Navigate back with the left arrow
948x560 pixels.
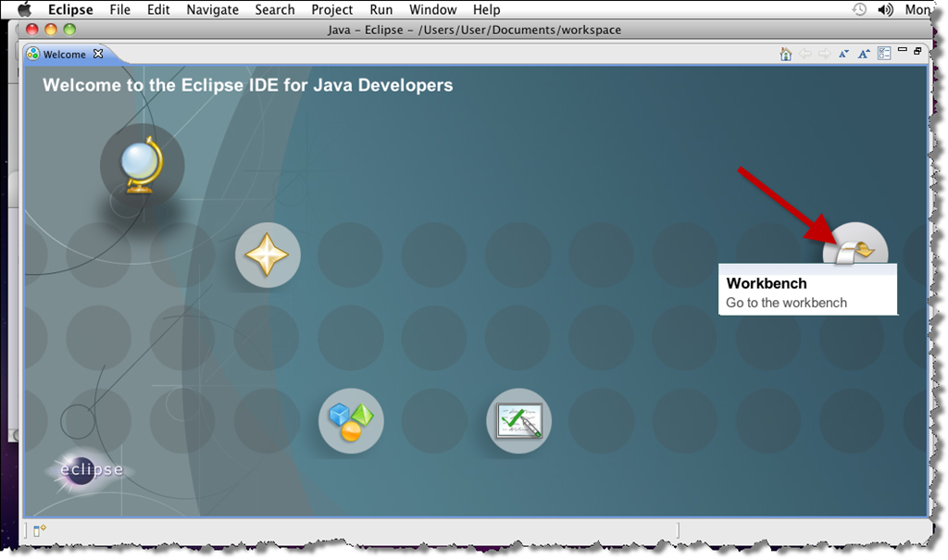tap(805, 54)
